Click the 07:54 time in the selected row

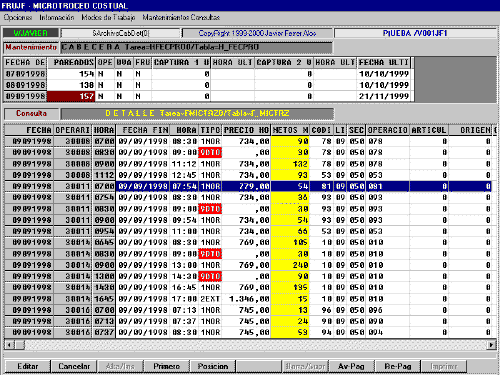click(185, 186)
